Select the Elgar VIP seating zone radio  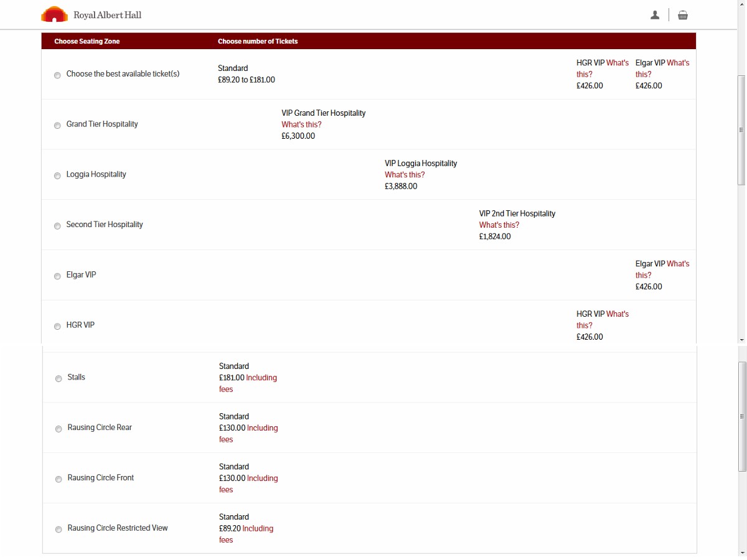[x=57, y=276]
